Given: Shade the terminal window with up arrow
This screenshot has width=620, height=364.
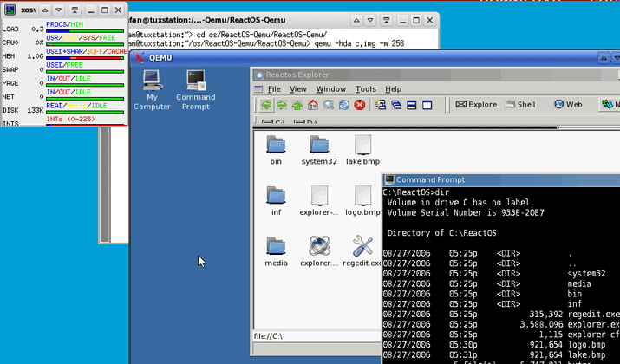Looking at the screenshot, I should coord(356,20).
